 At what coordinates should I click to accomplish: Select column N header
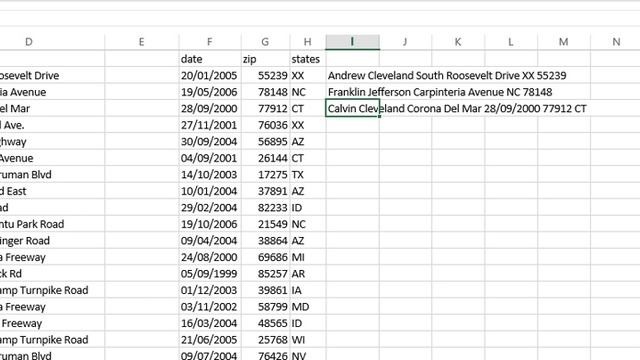pos(616,42)
